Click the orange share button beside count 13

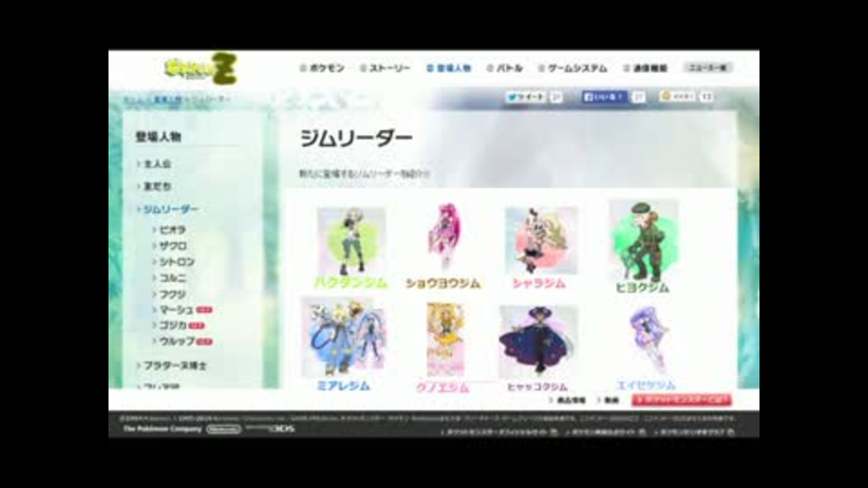tap(678, 97)
